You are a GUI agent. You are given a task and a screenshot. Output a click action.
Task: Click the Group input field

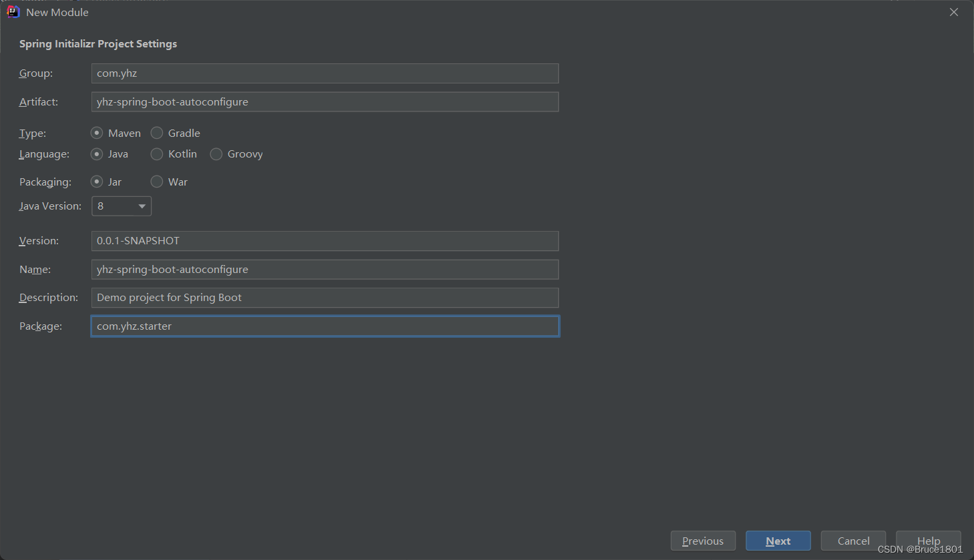click(325, 73)
